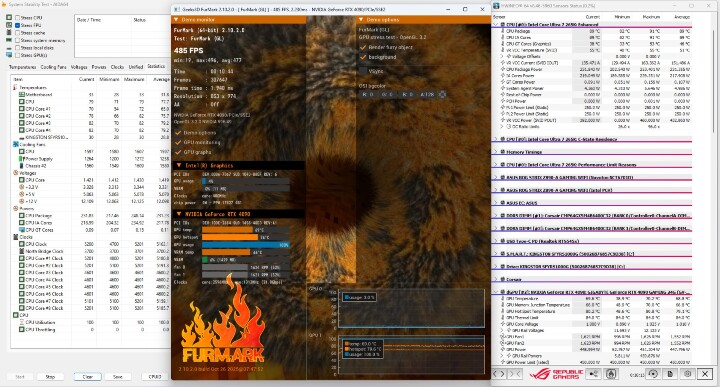
Task: Expand HWiNFO Voltage Offsets sub-item
Action: pos(502,56)
